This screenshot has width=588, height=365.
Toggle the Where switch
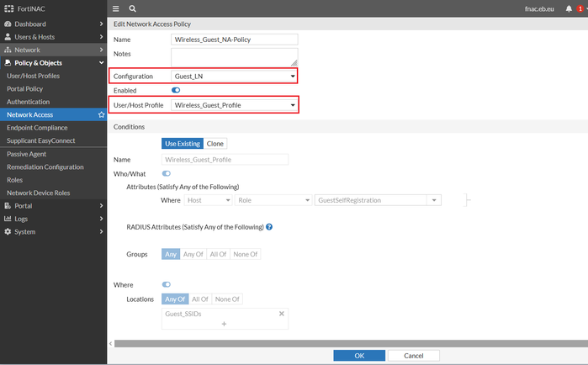tap(166, 285)
